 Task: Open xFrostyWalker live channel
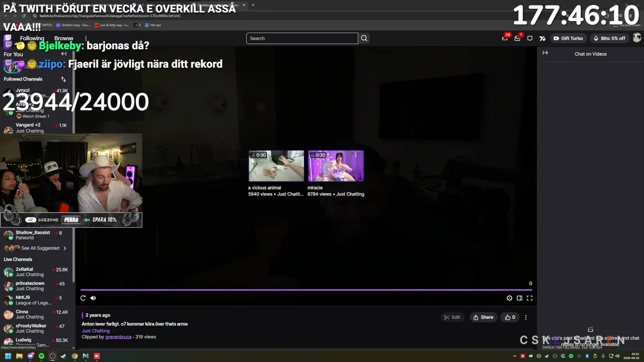pyautogui.click(x=37, y=328)
